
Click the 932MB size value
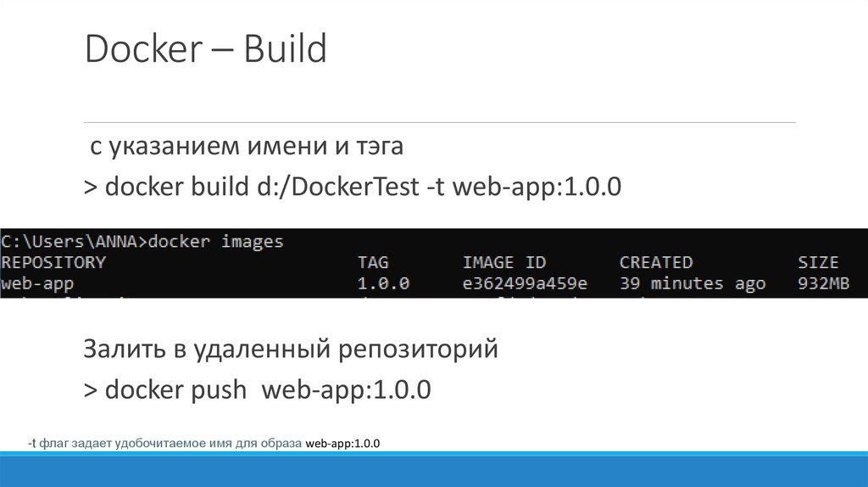823,283
